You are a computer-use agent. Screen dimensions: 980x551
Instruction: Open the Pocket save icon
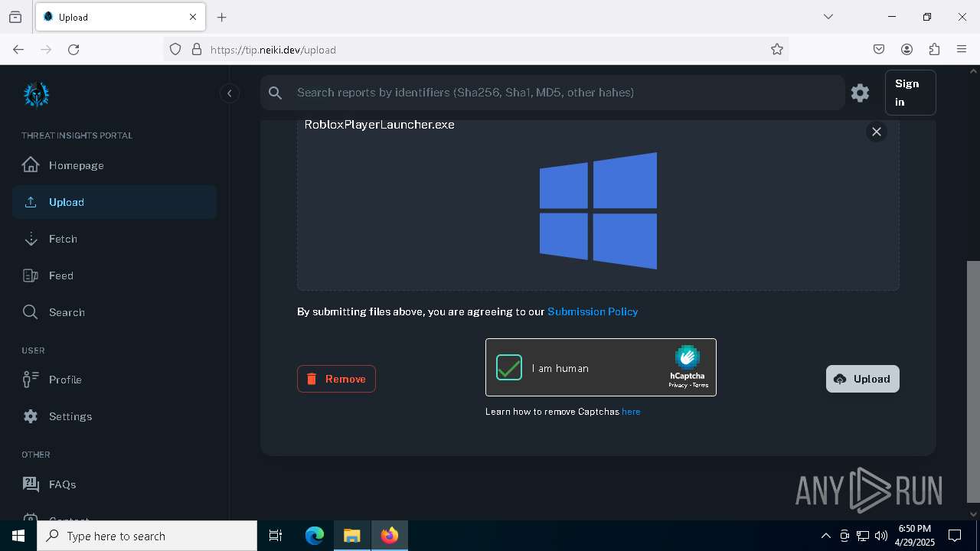[879, 49]
